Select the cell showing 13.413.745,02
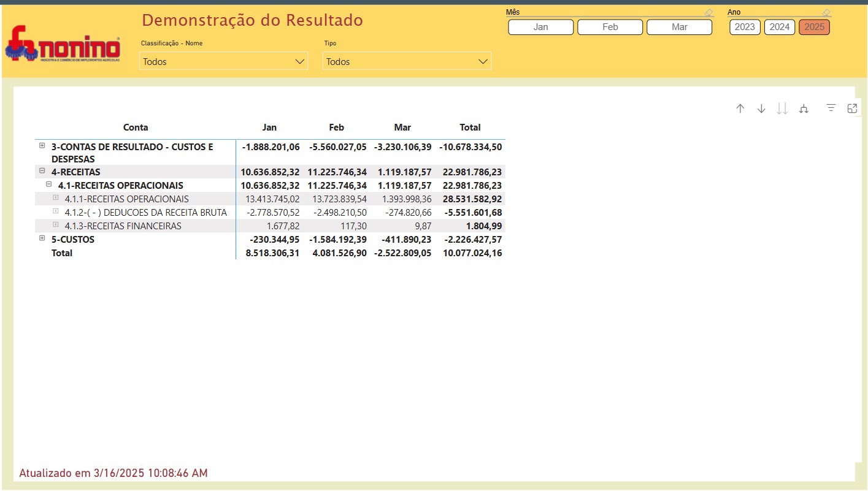Image resolution: width=868 pixels, height=491 pixels. 272,199
